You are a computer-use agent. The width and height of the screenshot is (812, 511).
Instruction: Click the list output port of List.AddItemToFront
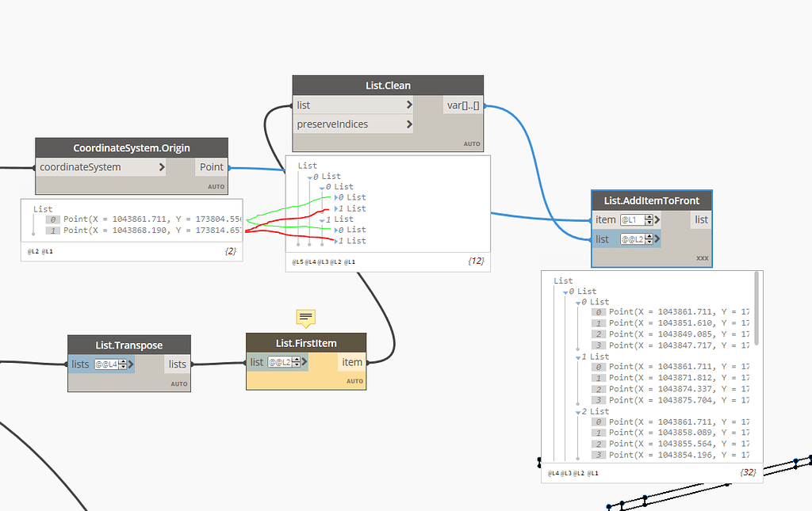tap(700, 219)
